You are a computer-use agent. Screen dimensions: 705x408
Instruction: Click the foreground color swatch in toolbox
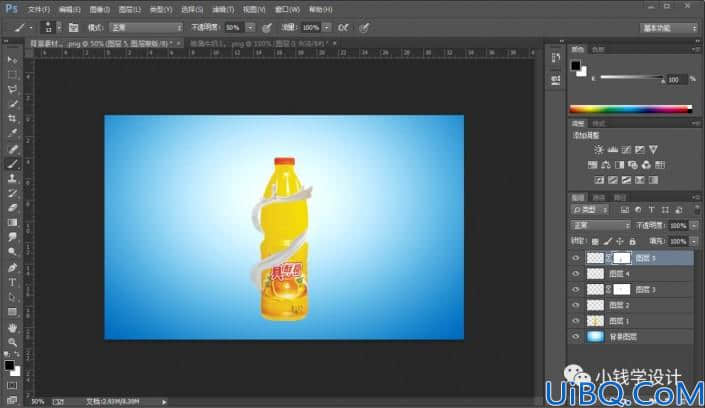click(x=9, y=365)
